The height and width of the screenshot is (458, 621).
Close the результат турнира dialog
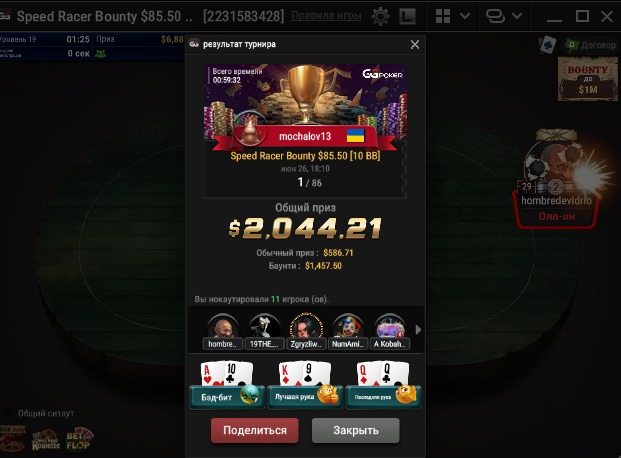415,44
